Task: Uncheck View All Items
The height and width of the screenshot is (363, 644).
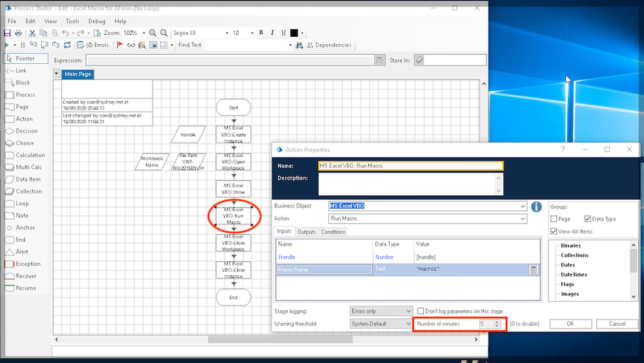Action: coord(554,231)
